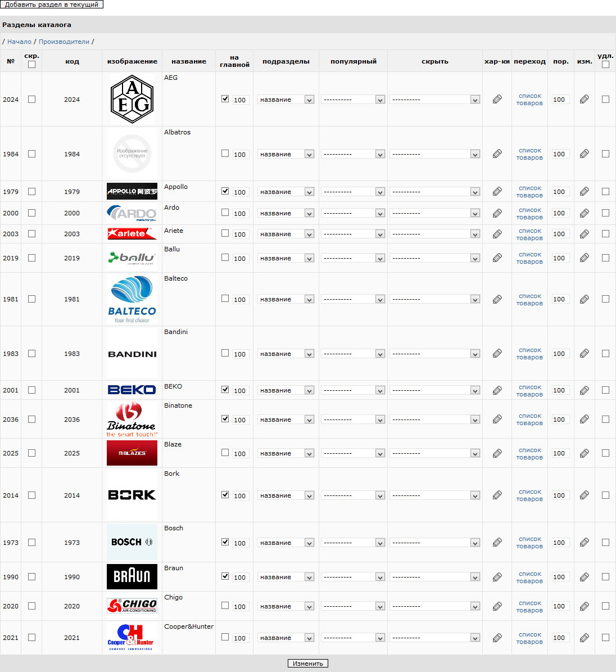This screenshot has height=672, width=616.
Task: Open хар-ки pencil icon for Bosch
Action: (497, 543)
